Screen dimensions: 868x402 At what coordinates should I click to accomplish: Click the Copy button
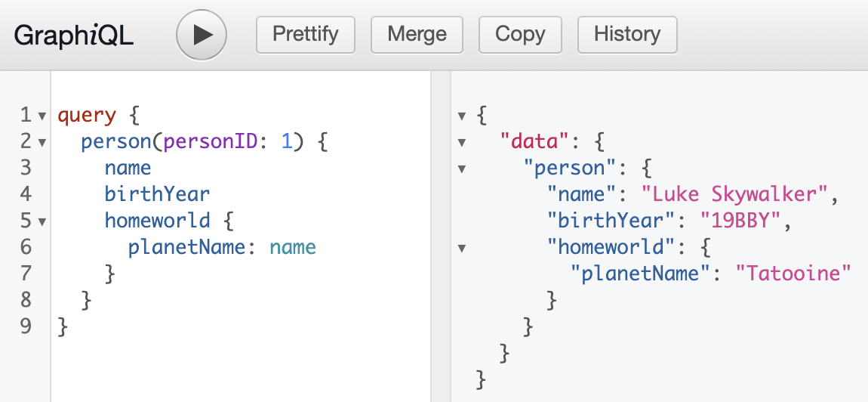[x=520, y=35]
